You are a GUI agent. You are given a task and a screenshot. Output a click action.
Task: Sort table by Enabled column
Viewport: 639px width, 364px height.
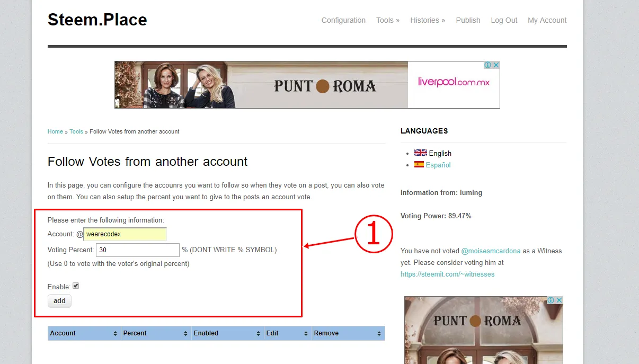pyautogui.click(x=227, y=333)
